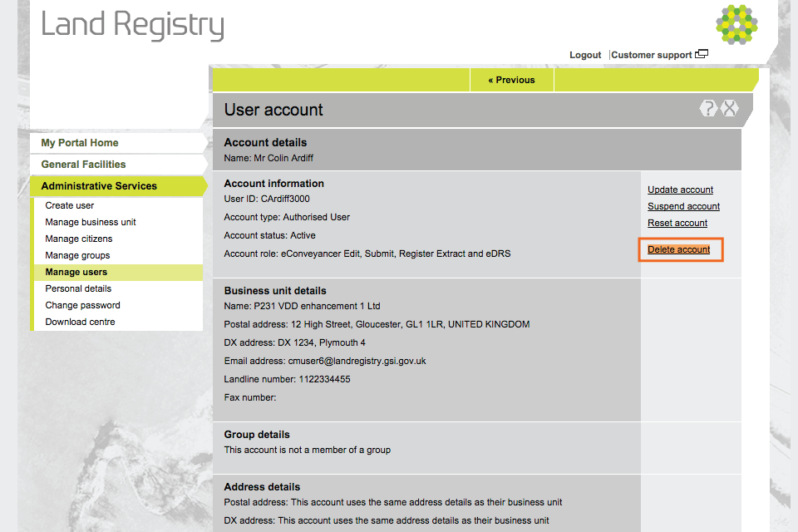
Task: Click the Address details 'Postal address: This account uses' line
Action: (x=393, y=502)
